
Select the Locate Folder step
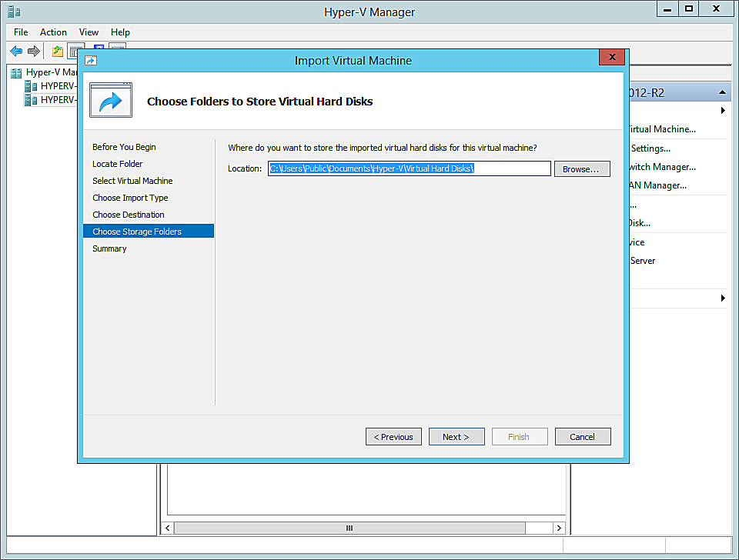117,164
